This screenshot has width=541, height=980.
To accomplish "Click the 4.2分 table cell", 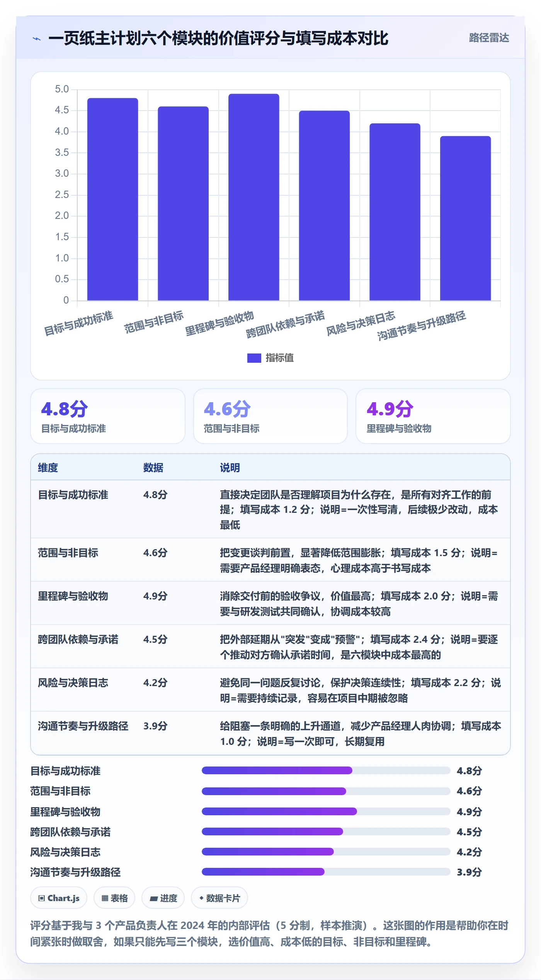I will (155, 683).
